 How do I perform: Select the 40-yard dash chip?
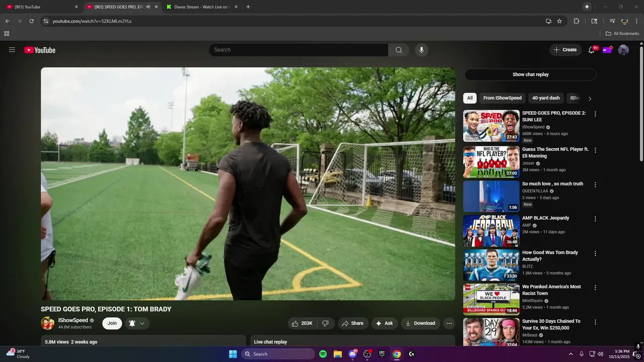(546, 98)
